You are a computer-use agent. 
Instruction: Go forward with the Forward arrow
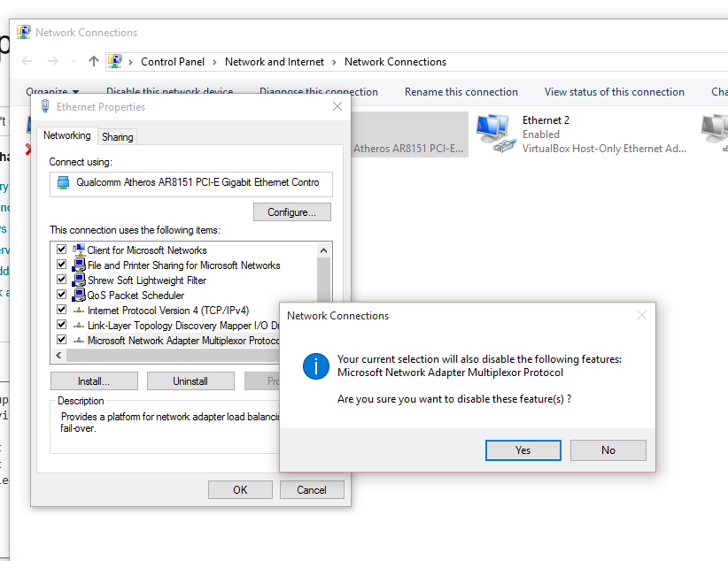click(x=53, y=61)
